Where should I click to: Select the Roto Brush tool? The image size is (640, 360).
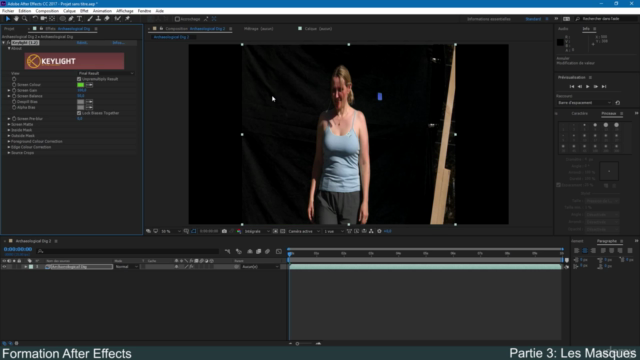118,19
